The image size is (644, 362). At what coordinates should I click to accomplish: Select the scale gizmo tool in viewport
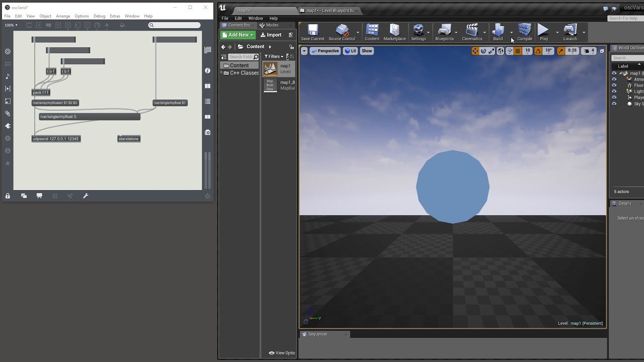tap(492, 51)
